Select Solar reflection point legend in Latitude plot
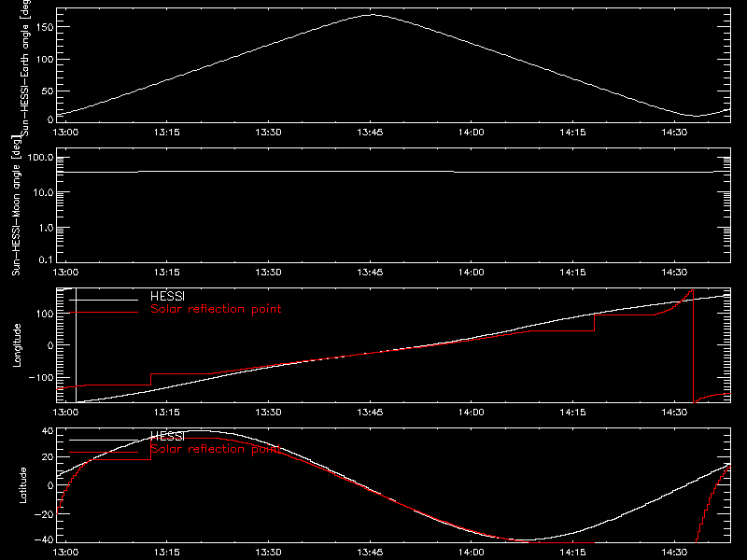The height and width of the screenshot is (560, 747). coord(216,449)
